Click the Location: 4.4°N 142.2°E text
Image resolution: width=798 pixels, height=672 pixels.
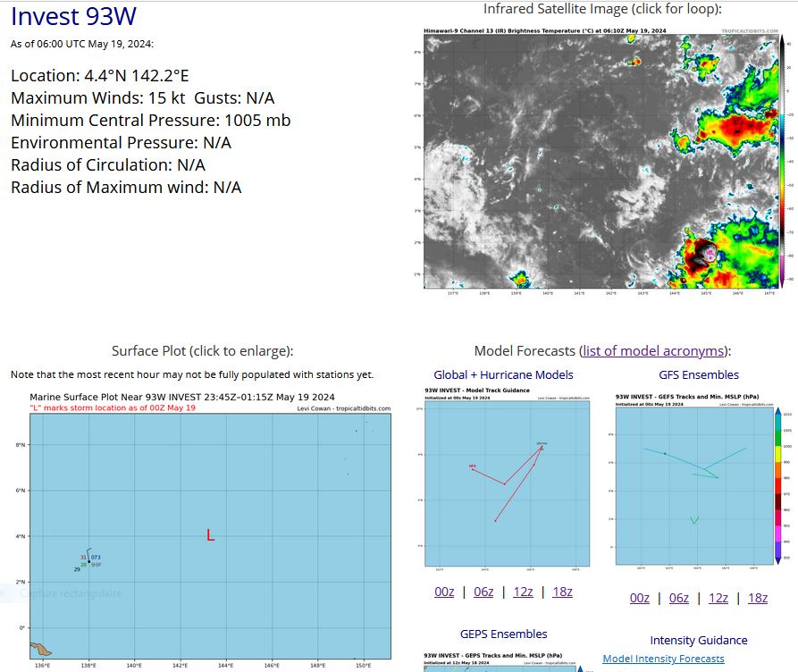tap(100, 76)
